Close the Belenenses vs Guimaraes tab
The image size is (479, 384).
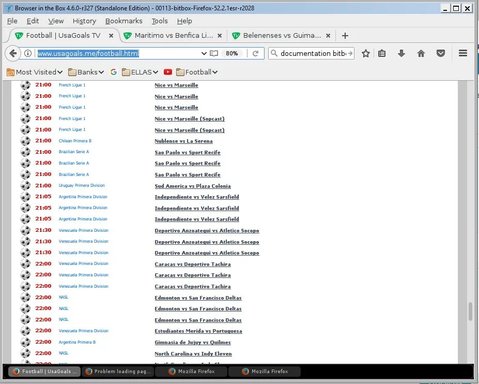(328, 36)
